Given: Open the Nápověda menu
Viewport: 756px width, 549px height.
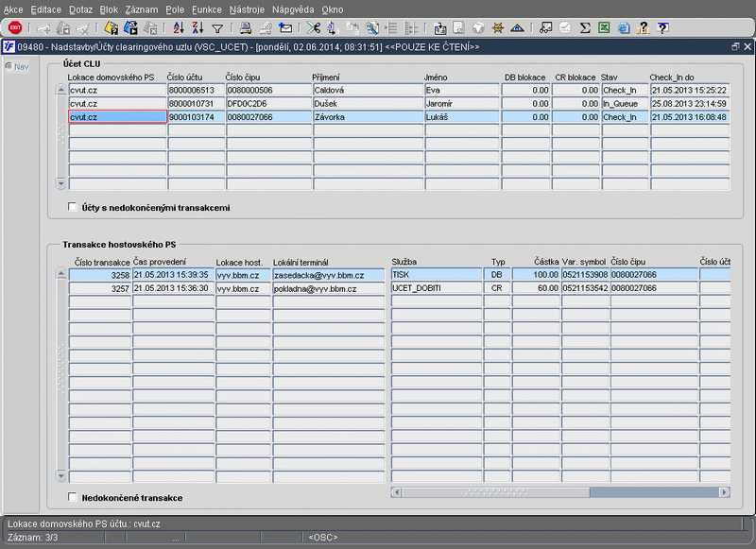Looking at the screenshot, I should click(x=293, y=9).
